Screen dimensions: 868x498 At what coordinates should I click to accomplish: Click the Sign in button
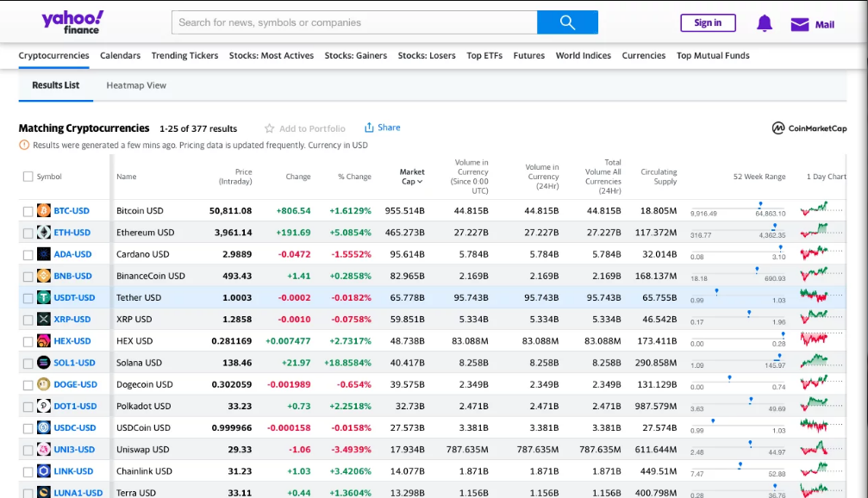[708, 22]
